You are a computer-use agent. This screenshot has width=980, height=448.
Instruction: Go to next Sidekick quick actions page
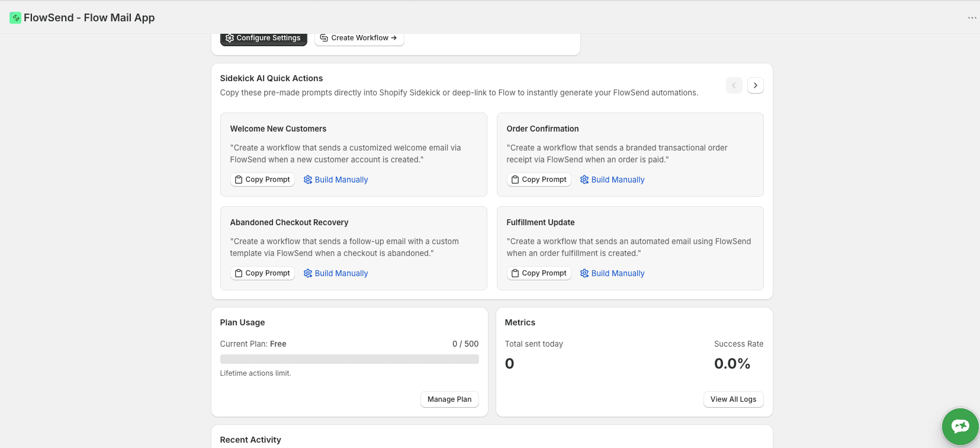tap(755, 85)
